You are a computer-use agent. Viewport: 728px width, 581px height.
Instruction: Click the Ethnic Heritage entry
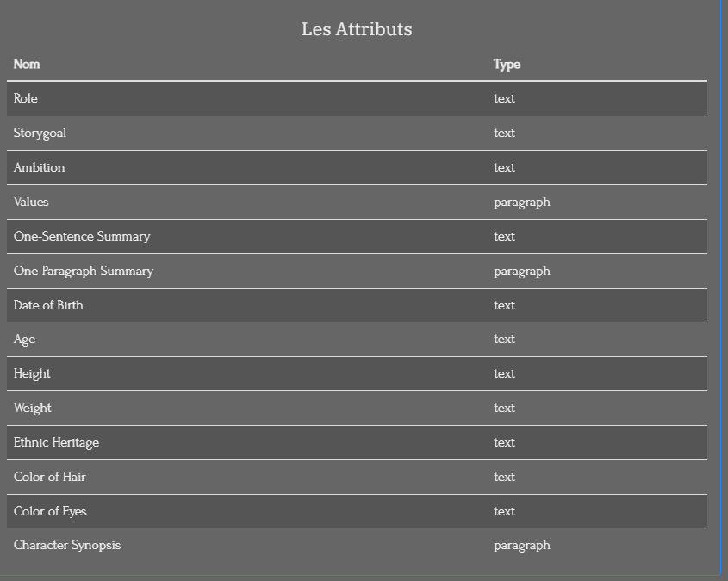click(x=357, y=442)
